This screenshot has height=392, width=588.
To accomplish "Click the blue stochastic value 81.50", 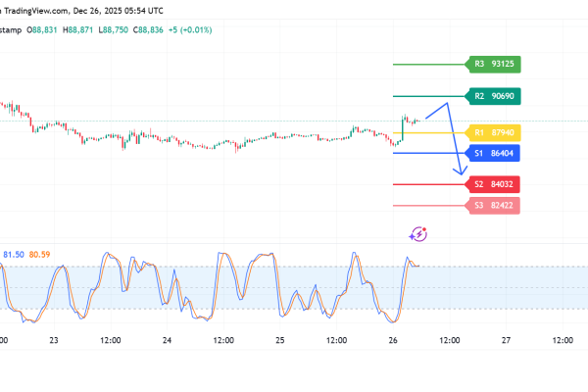I will click(x=15, y=256).
